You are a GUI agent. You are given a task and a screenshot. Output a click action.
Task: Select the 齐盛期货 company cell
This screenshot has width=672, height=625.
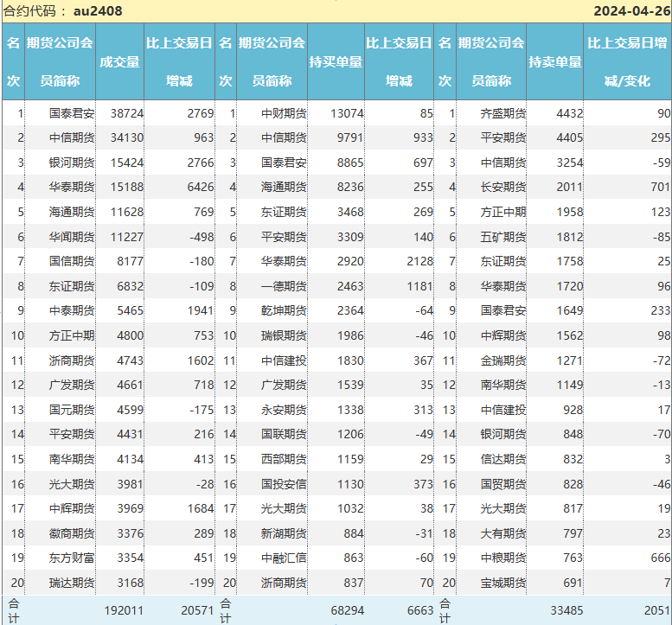502,112
